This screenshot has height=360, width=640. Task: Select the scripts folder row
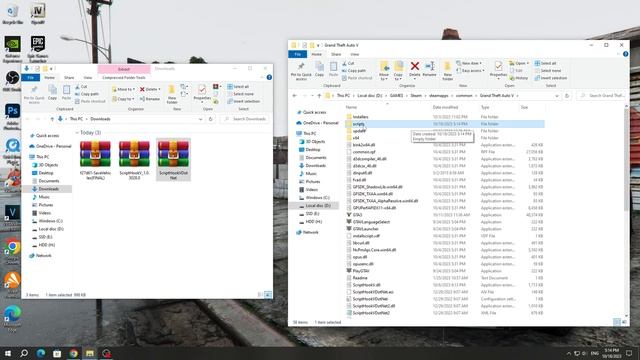pos(445,124)
